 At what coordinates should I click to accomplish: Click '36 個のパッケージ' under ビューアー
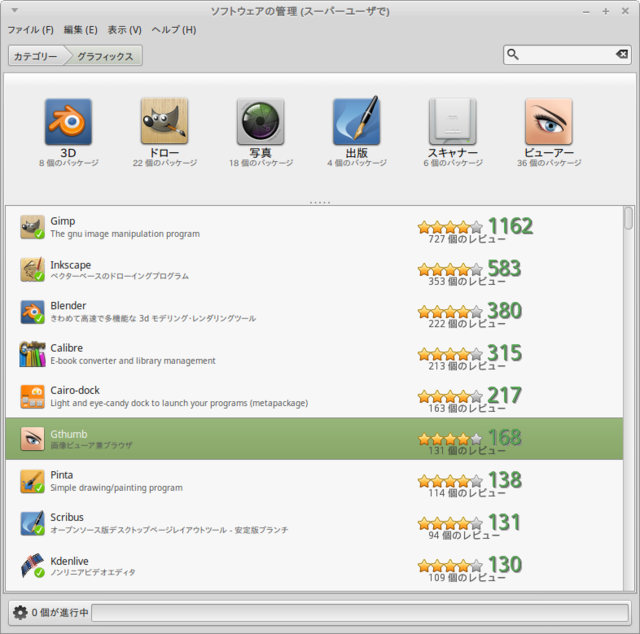tap(549, 163)
